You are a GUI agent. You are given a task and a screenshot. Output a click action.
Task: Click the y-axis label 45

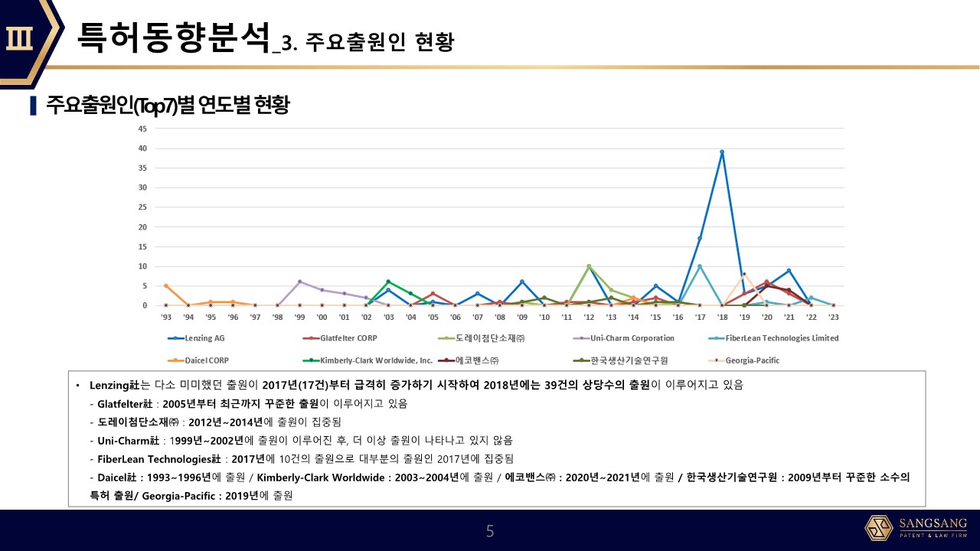click(142, 129)
